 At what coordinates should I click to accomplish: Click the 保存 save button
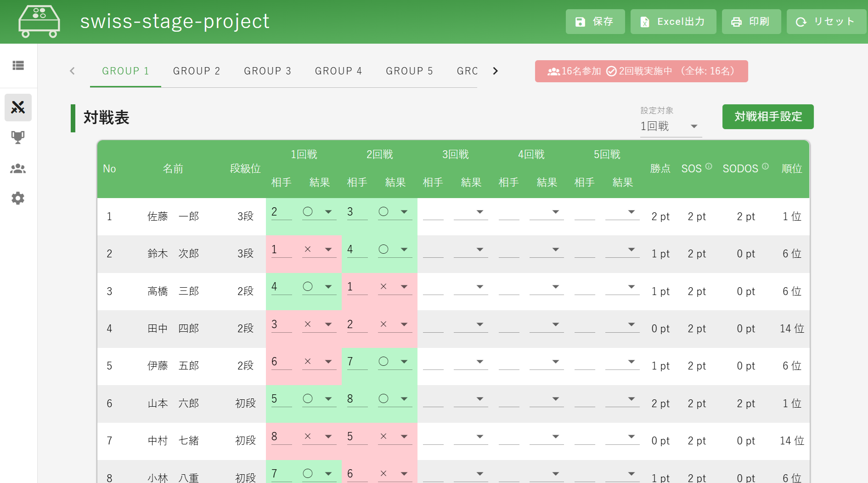[595, 22]
